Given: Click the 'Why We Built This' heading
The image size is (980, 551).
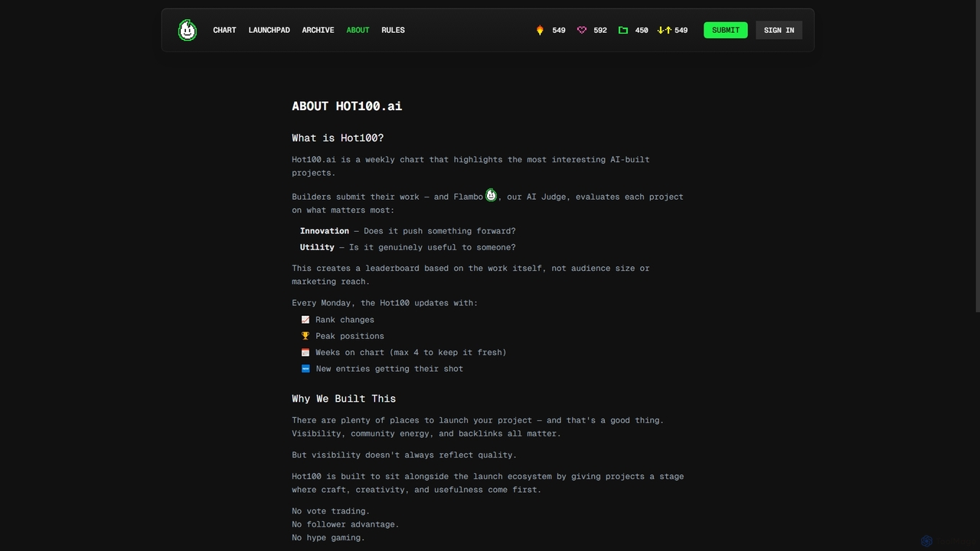Looking at the screenshot, I should [x=344, y=399].
